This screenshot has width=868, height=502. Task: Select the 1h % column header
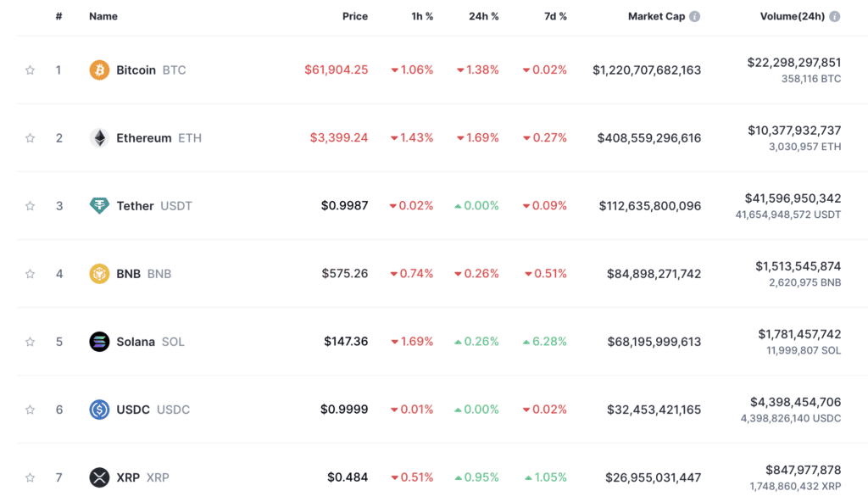pyautogui.click(x=421, y=15)
